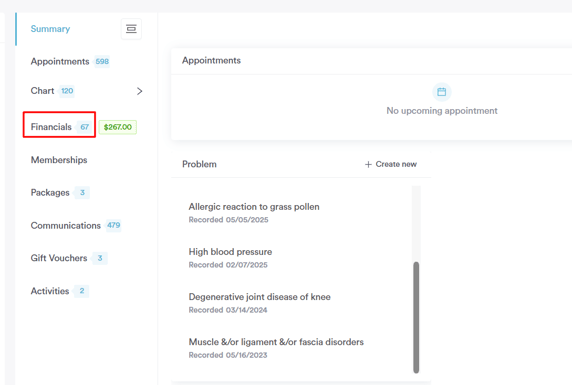Expand the Chart section chevron
Screen dimensions: 572x385
coord(139,91)
